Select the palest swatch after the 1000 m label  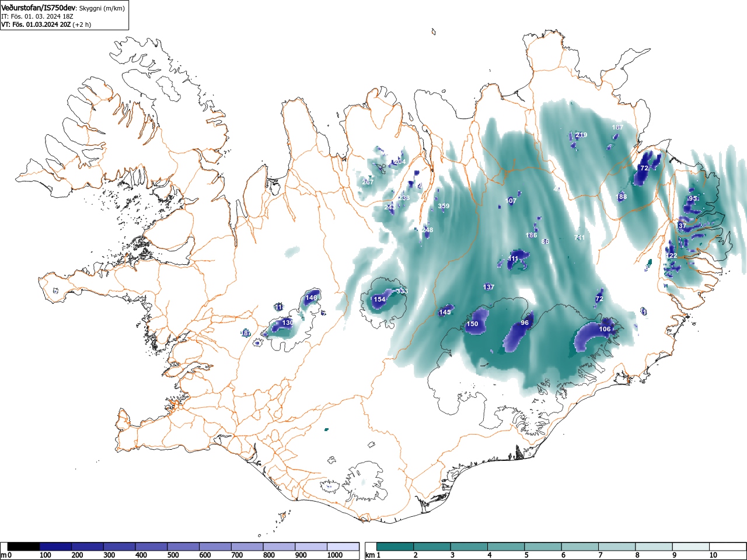[x=343, y=547]
